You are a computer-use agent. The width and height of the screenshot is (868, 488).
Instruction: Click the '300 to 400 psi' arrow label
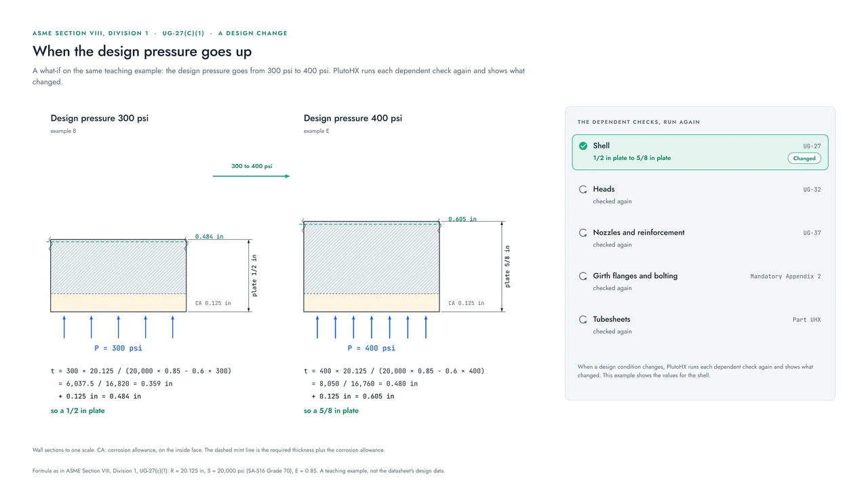252,166
